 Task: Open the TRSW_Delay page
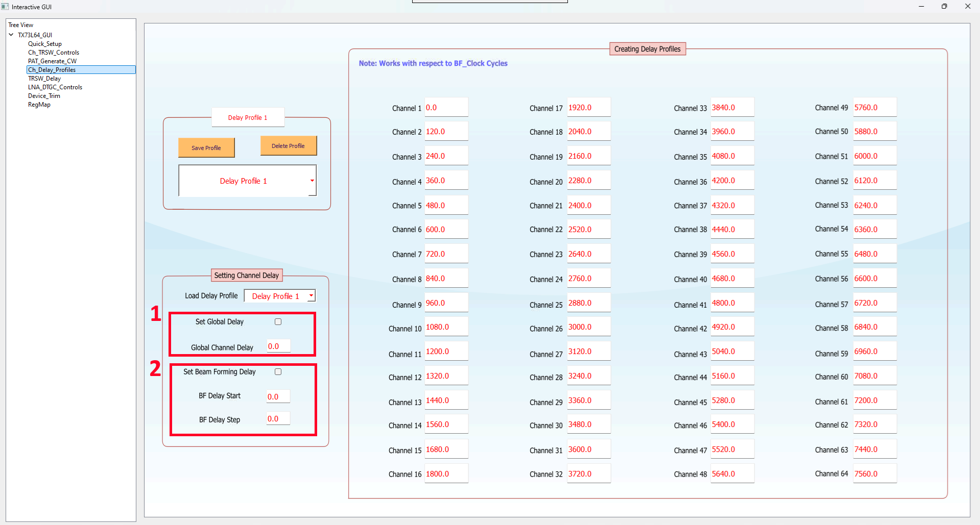pyautogui.click(x=44, y=79)
